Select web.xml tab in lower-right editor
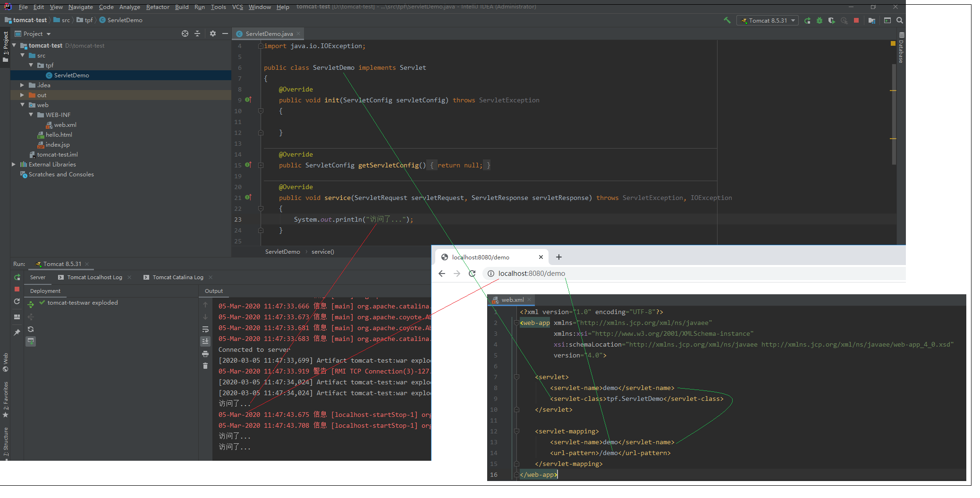 click(x=511, y=299)
